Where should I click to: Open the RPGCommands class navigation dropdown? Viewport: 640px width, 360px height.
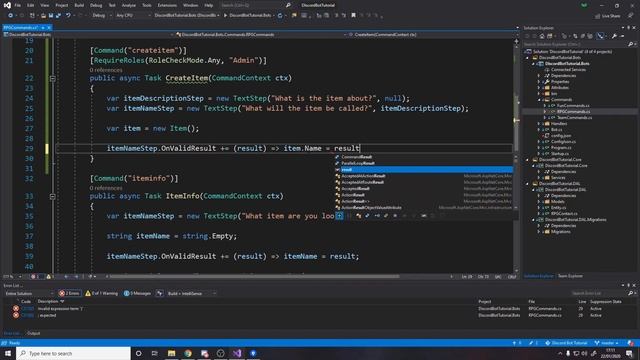point(260,35)
